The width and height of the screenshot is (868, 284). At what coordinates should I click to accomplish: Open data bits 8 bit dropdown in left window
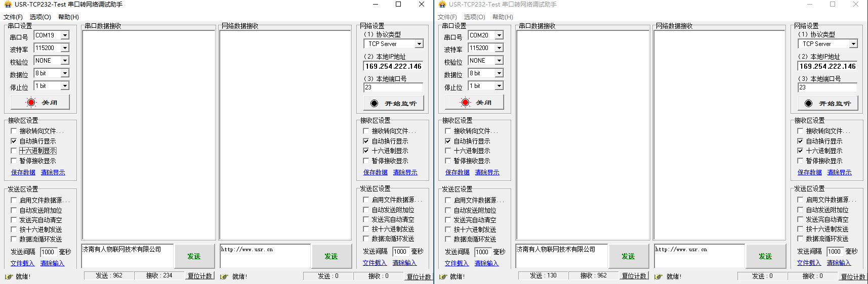pos(65,73)
